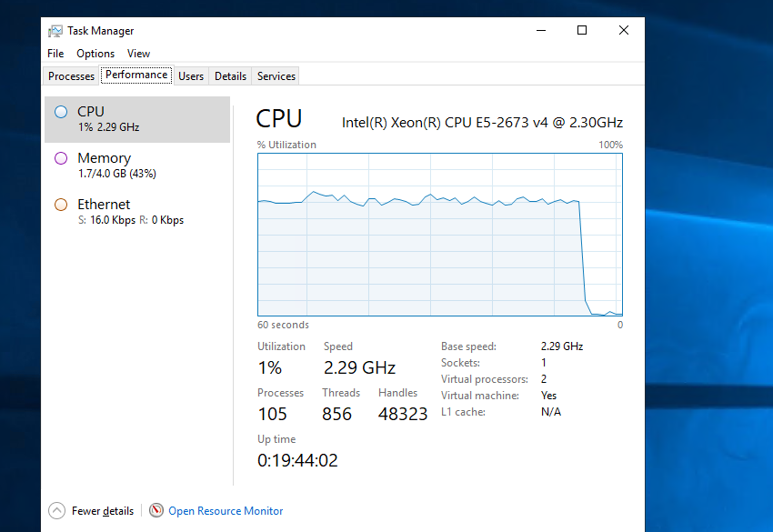
Task: Select the Memory circle icon in sidebar
Action: (61, 158)
